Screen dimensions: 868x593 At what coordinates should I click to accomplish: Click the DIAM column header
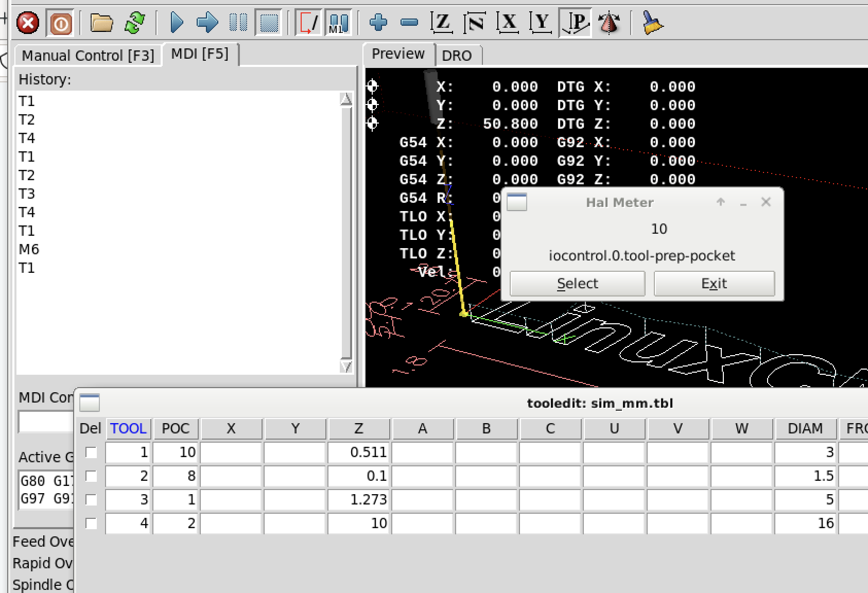point(806,429)
